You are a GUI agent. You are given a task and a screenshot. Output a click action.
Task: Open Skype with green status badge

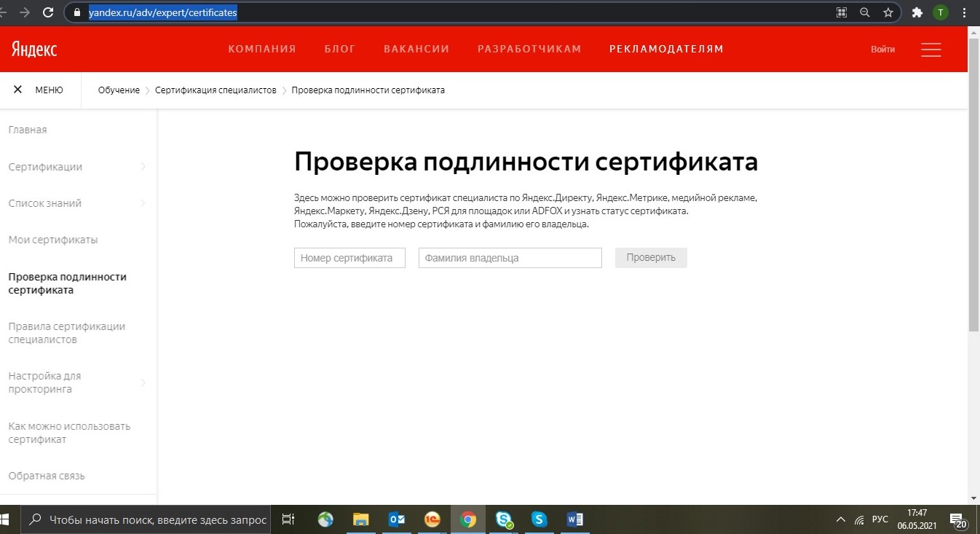[504, 519]
